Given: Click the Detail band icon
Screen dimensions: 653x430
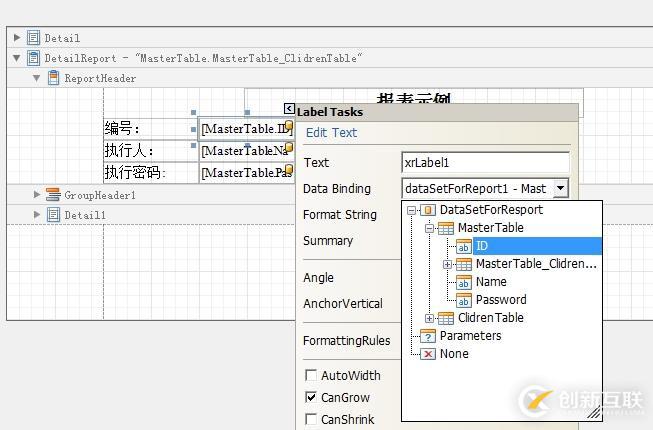Looking at the screenshot, I should pos(33,38).
